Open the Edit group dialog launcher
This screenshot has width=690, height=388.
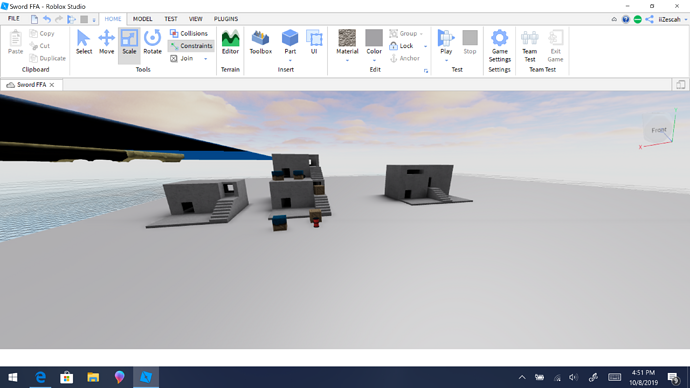[426, 71]
